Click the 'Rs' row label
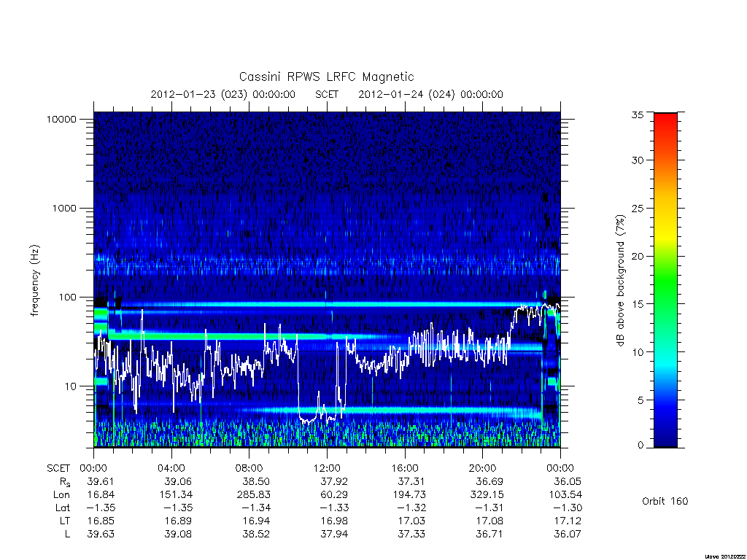 point(65,483)
